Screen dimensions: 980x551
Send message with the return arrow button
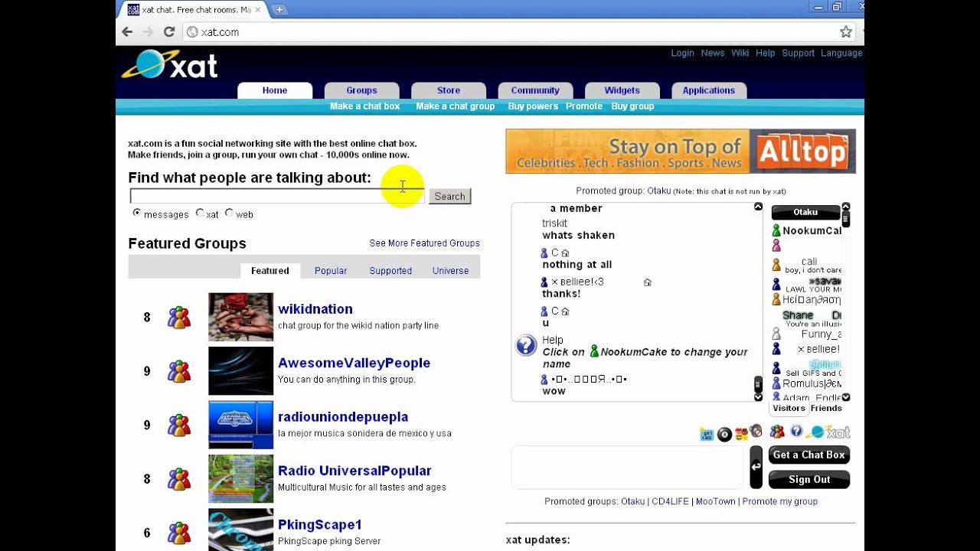pos(756,467)
